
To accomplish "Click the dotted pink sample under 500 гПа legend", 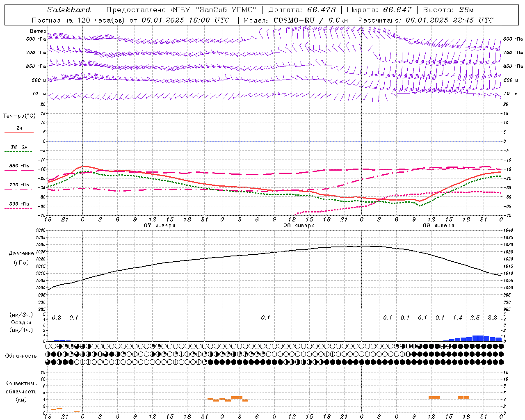I will (18, 209).
